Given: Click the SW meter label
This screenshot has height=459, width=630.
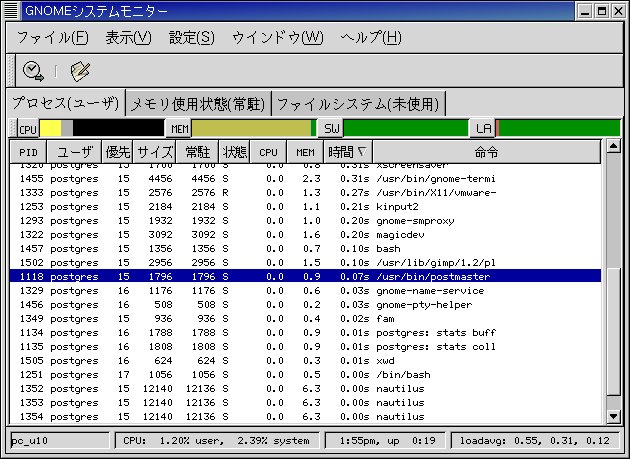Looking at the screenshot, I should (x=331, y=129).
